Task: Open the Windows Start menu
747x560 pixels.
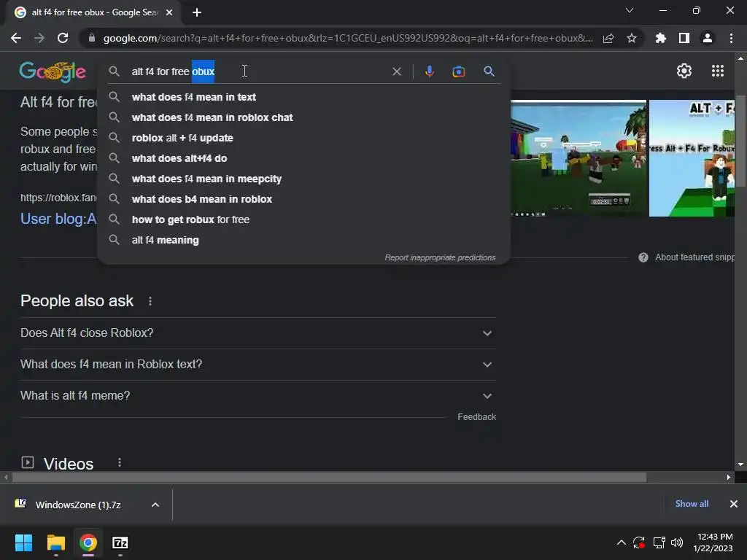Action: (x=23, y=542)
